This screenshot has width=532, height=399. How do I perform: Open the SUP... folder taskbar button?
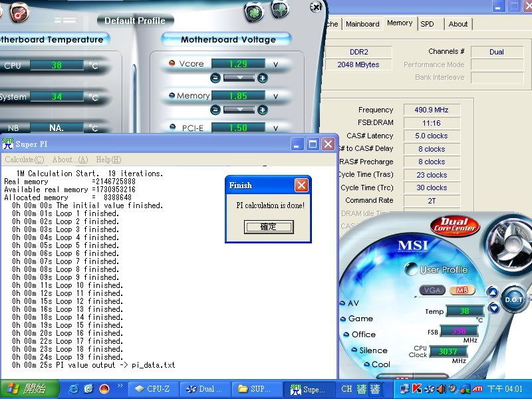pos(257,389)
